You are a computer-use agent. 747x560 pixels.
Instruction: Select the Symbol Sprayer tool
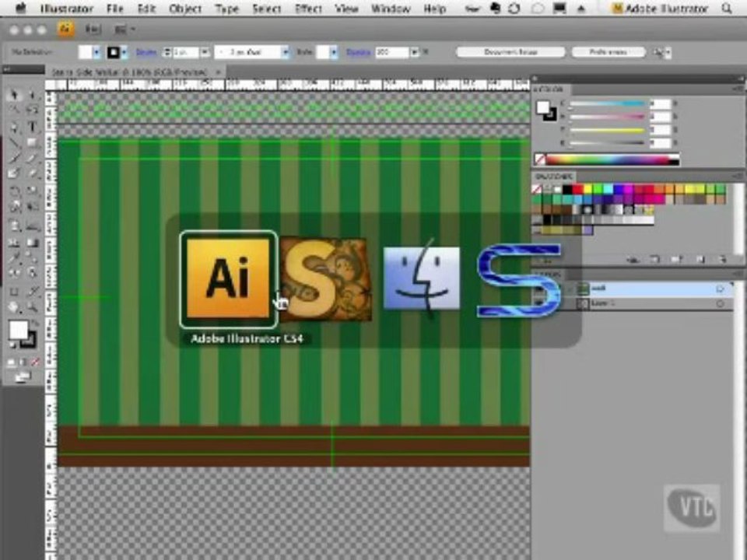coord(14,226)
